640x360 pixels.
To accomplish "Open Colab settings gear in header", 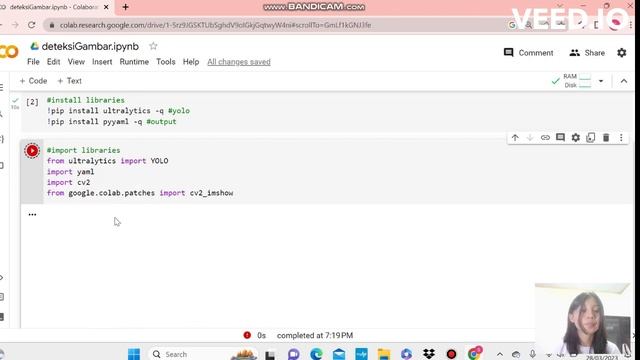I will 622,53.
